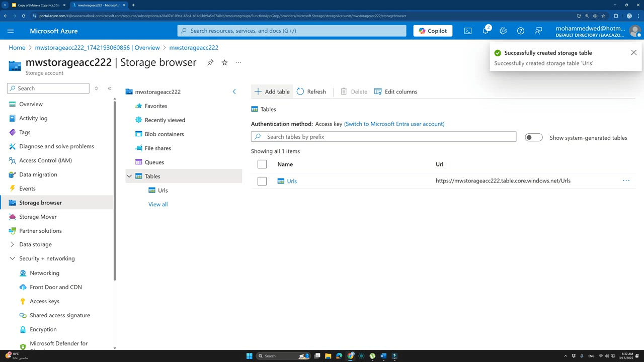Switch to Microsoft Entra user account

[x=394, y=124]
